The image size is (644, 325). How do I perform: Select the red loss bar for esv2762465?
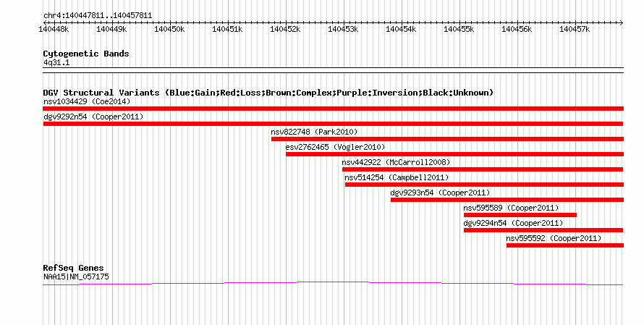click(454, 154)
